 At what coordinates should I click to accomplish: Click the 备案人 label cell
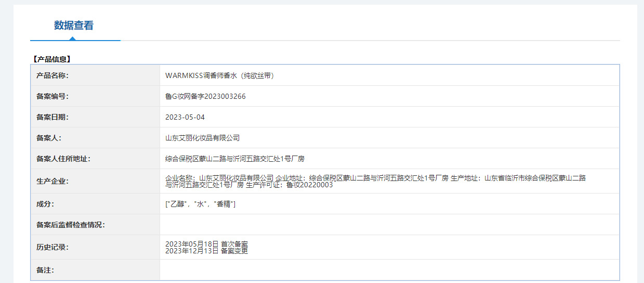95,138
